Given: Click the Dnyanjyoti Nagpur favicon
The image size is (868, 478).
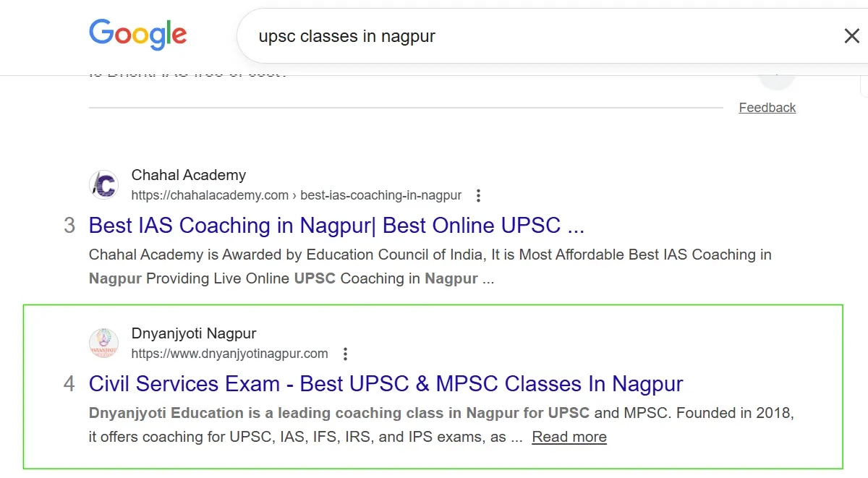Looking at the screenshot, I should pyautogui.click(x=103, y=343).
